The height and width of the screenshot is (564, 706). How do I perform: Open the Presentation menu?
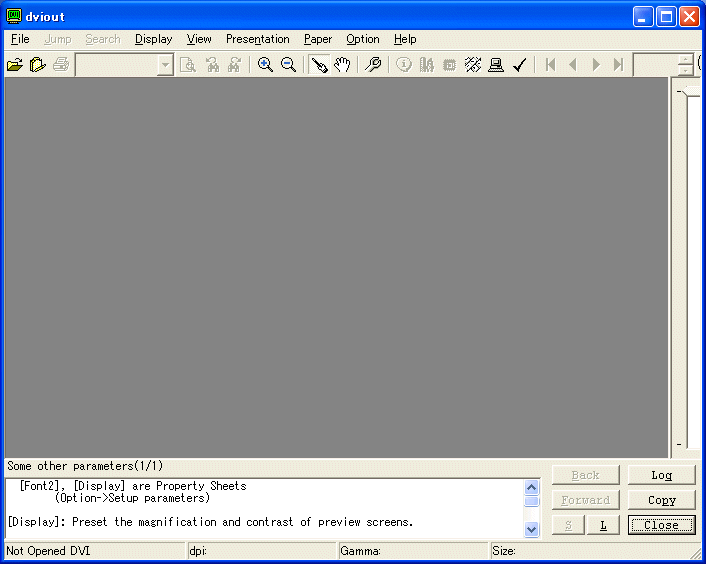257,39
